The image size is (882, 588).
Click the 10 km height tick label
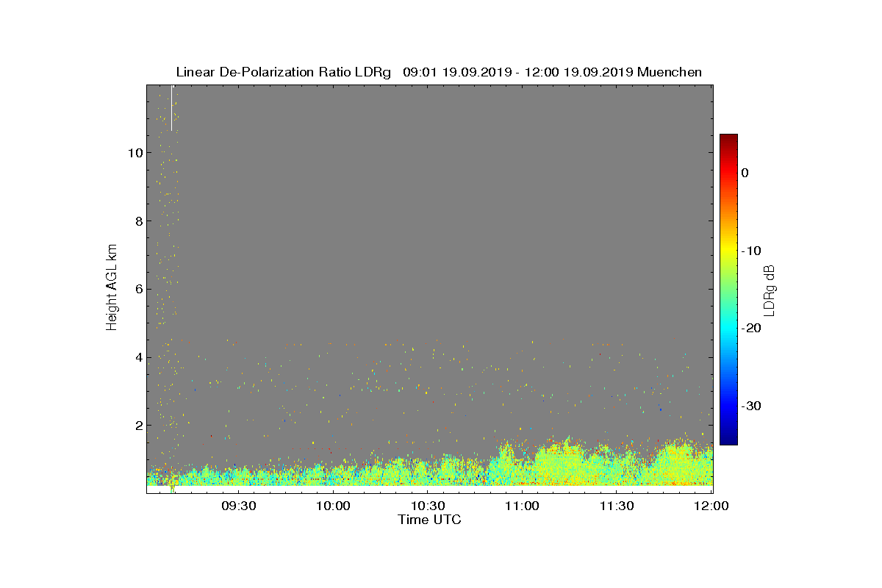tap(135, 153)
